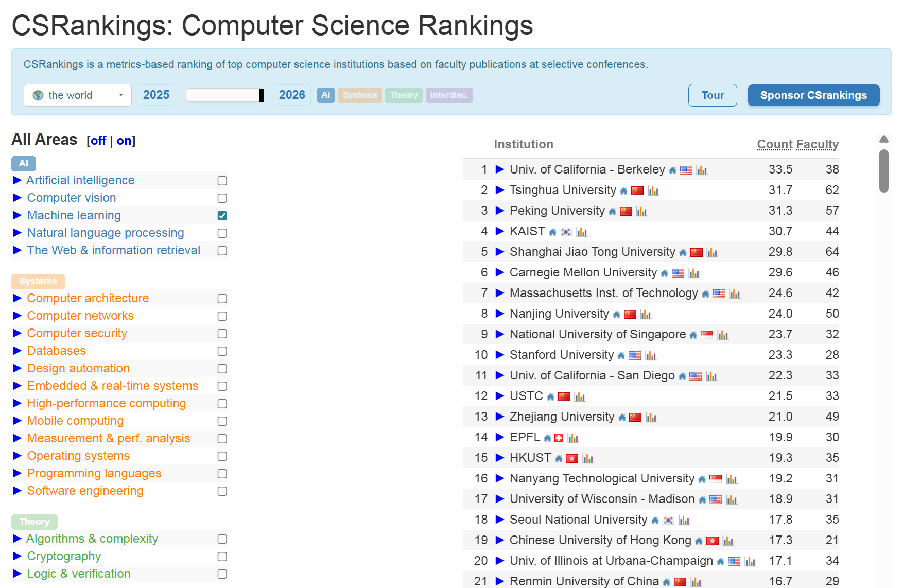Expand the Natural language processing conference list
903x588 pixels.
(x=17, y=233)
